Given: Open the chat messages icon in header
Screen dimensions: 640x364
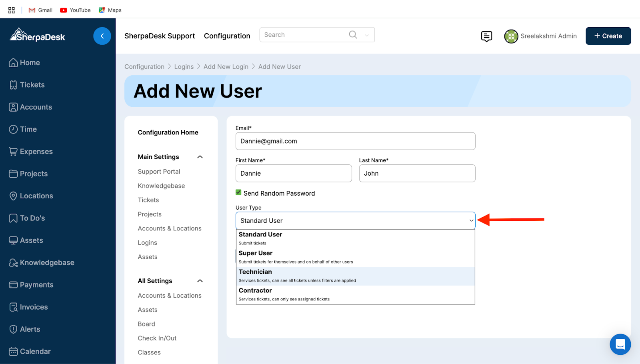Looking at the screenshot, I should tap(486, 36).
